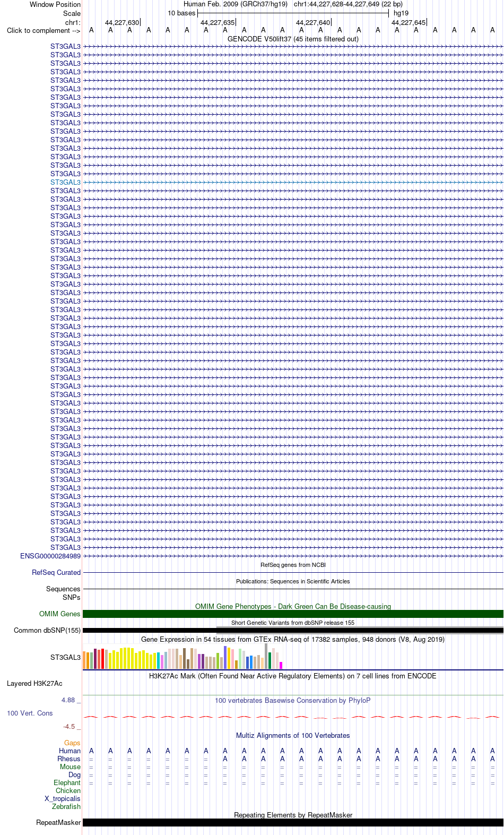The height and width of the screenshot is (835, 504).
Task: Click the 44,227,635 position marker
Action: tap(218, 22)
